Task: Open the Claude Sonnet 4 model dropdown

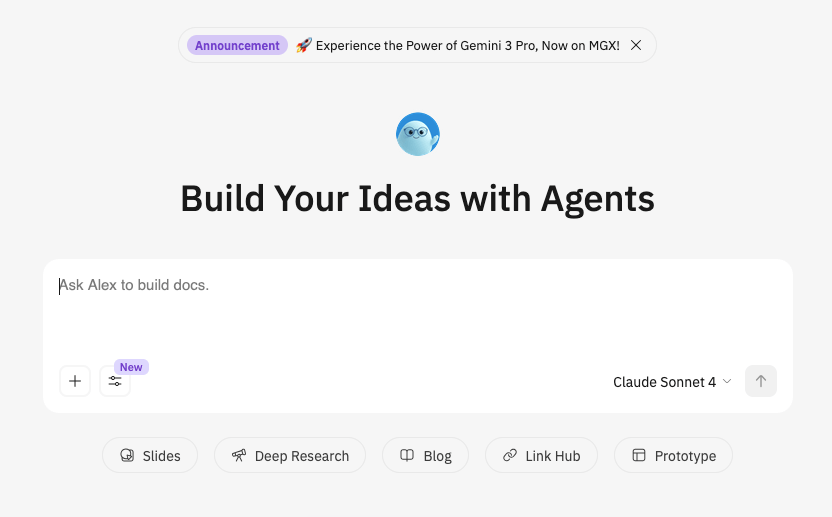Action: click(x=665, y=382)
